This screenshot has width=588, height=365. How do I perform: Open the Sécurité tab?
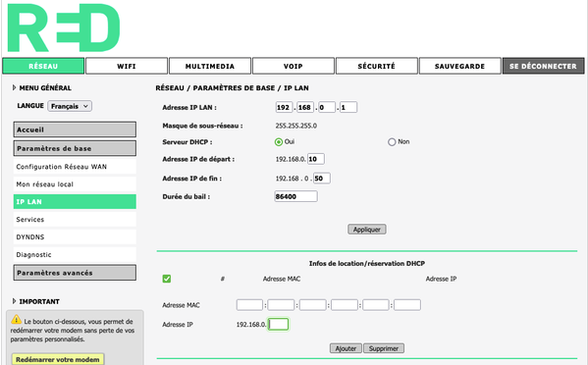(x=377, y=66)
